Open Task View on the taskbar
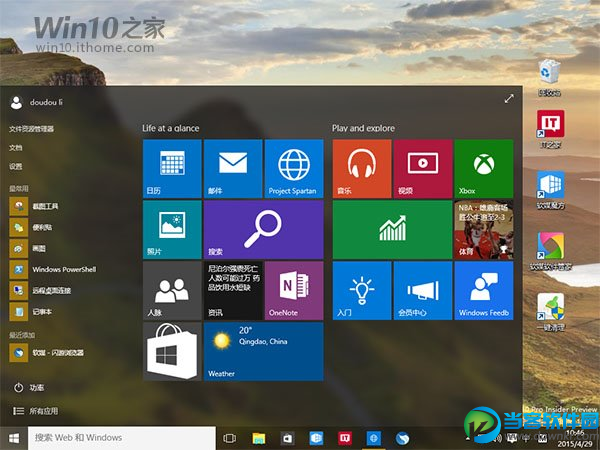This screenshot has width=600, height=450. [230, 438]
